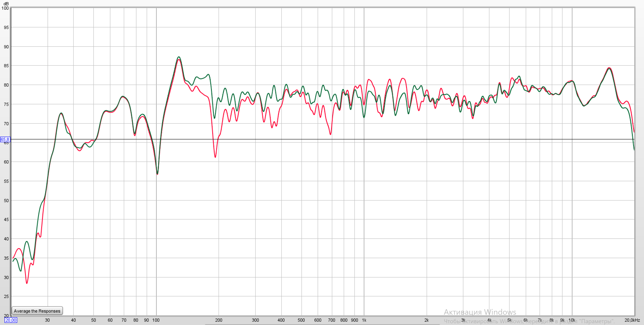Click the horizontal scrollbar below the graph
644x325 pixels.
[x=322, y=324]
